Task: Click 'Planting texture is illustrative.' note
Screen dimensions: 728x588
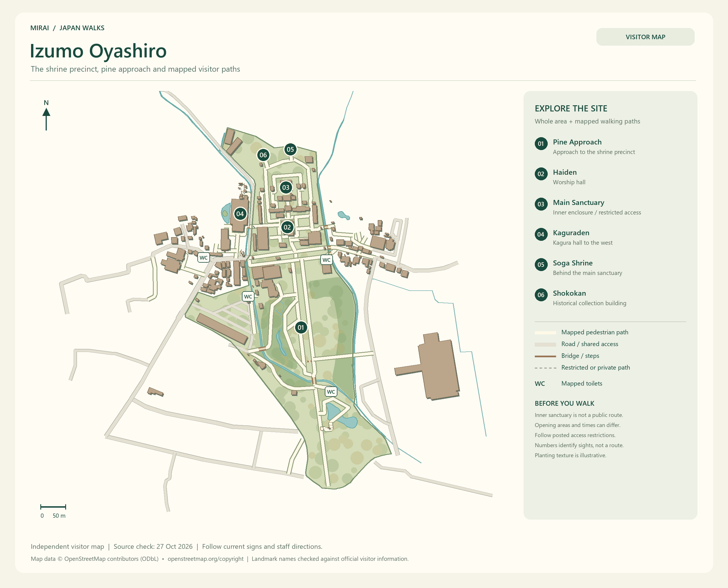Action: point(570,455)
